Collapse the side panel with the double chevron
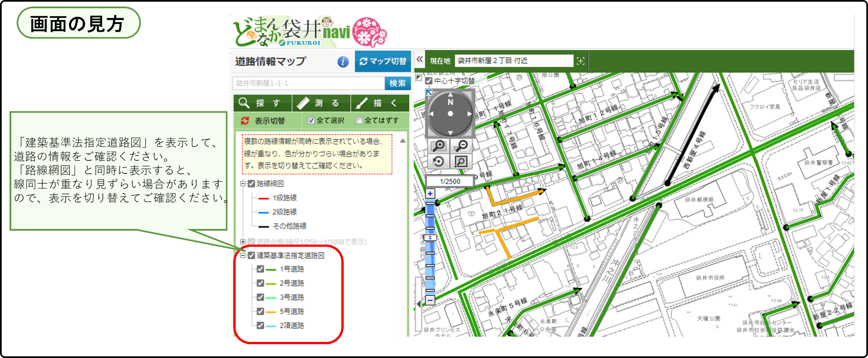The width and height of the screenshot is (868, 358). click(x=420, y=59)
